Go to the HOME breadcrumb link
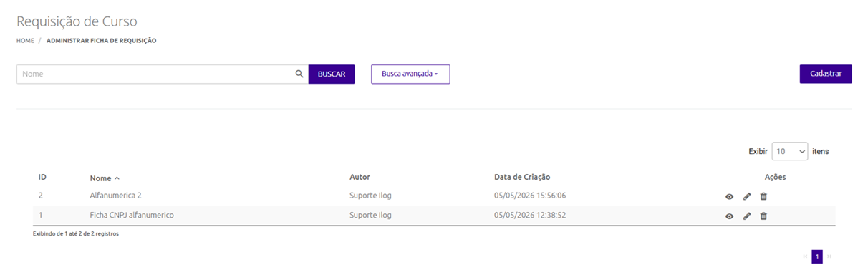Viewport: 868px width, 275px height. click(25, 41)
